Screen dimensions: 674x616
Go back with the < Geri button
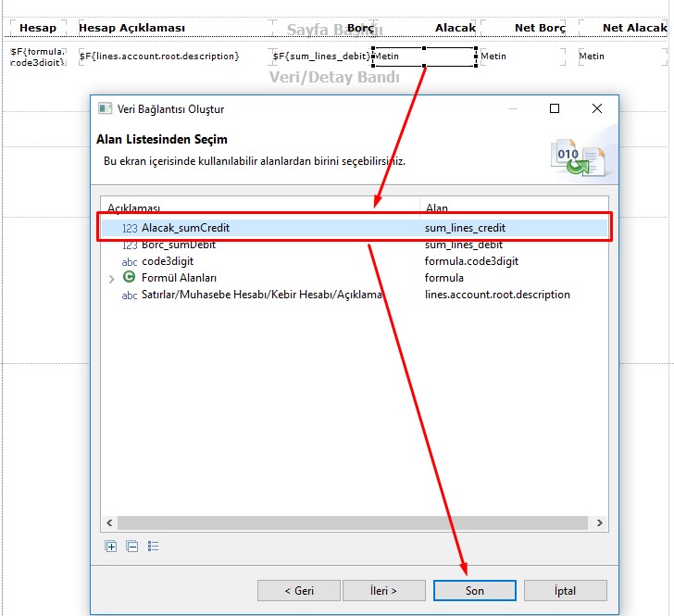299,591
